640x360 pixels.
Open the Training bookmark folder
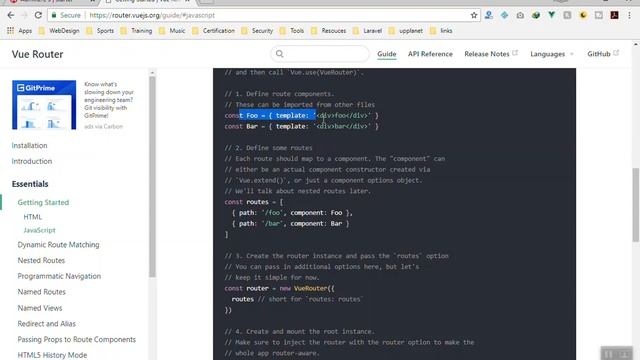click(136, 31)
